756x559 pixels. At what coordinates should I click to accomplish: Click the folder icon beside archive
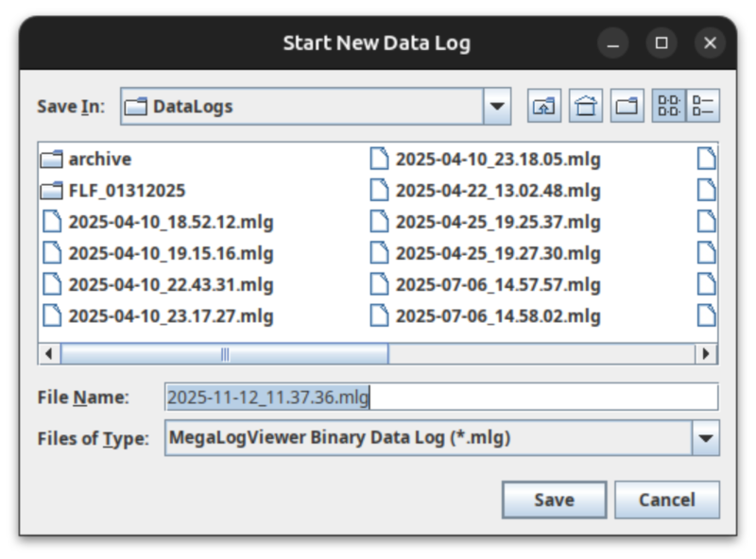54,159
